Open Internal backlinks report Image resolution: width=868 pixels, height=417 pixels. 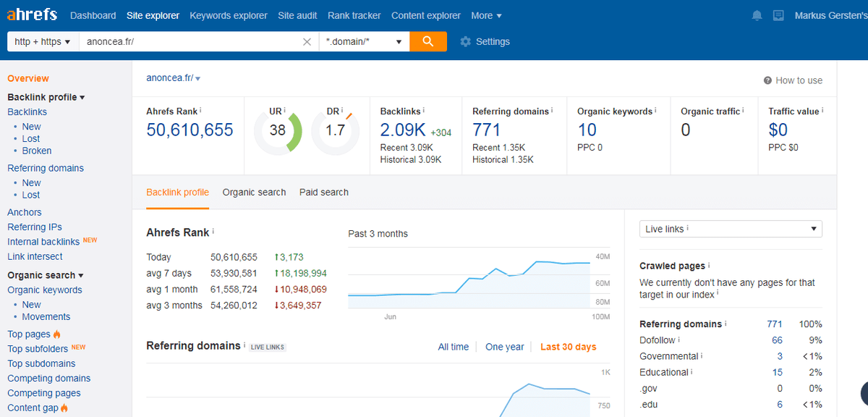click(x=43, y=242)
